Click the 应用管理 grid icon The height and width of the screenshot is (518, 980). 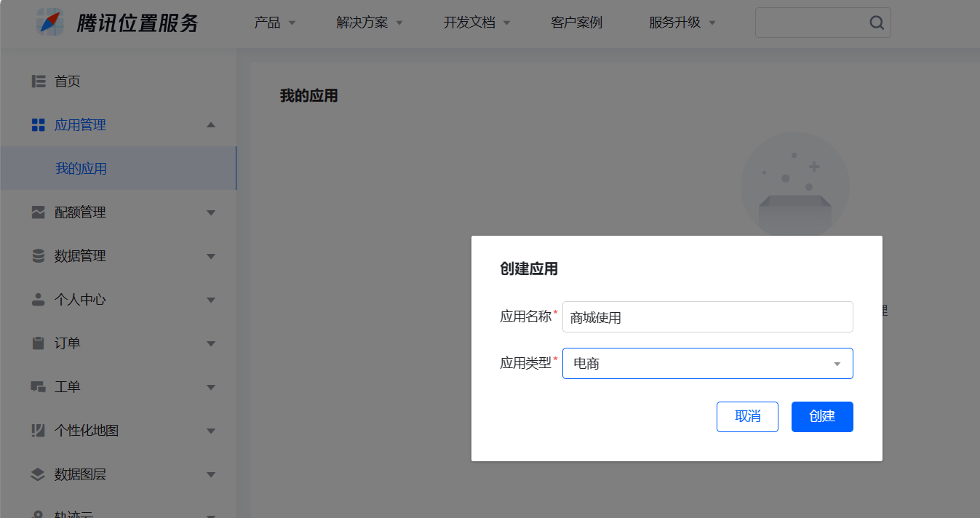pyautogui.click(x=39, y=125)
